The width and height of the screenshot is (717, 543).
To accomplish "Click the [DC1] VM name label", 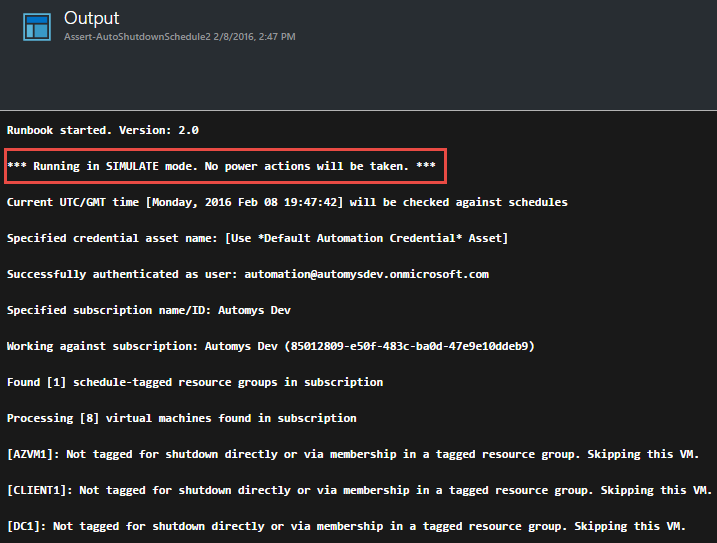I will point(27,527).
